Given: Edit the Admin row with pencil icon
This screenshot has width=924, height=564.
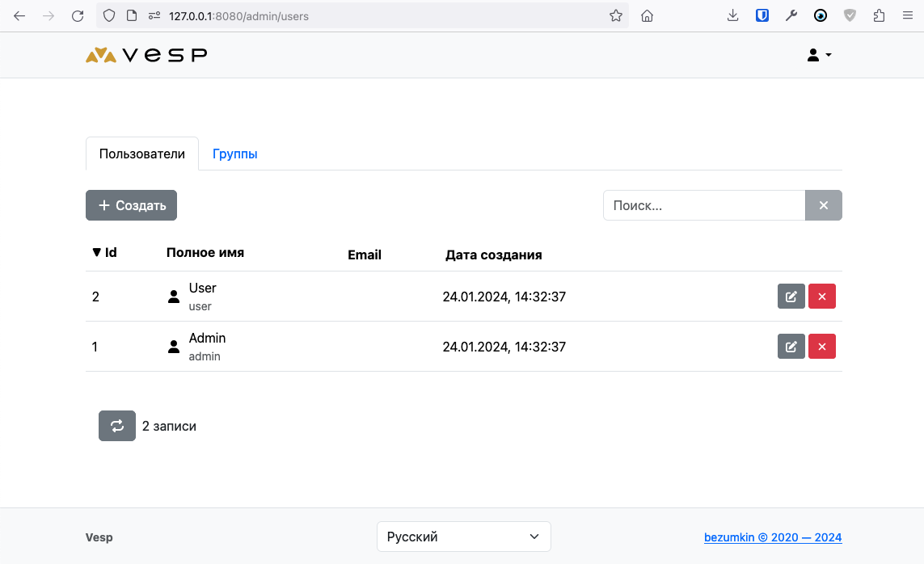Looking at the screenshot, I should point(791,347).
